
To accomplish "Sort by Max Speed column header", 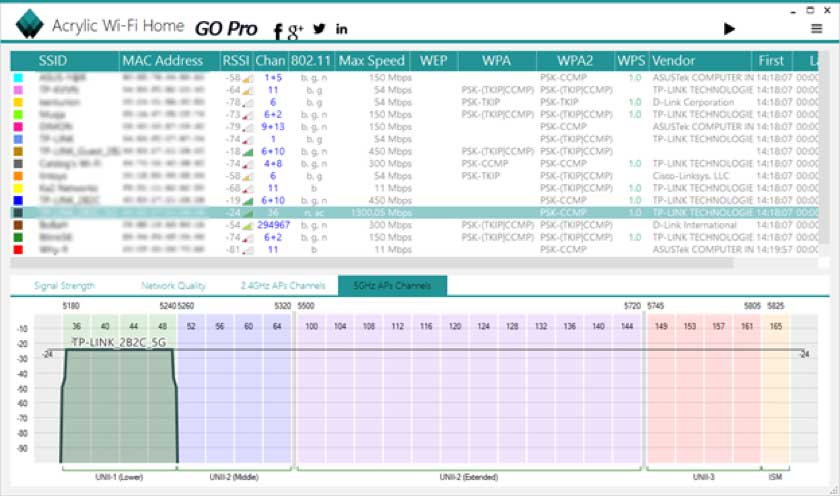I will (372, 60).
